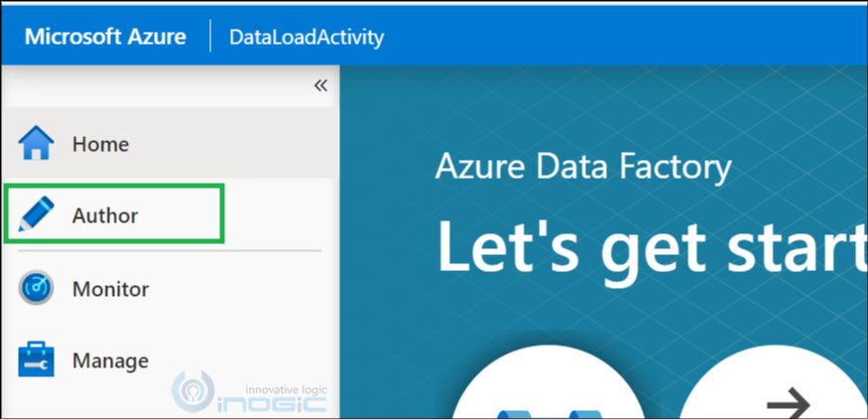The height and width of the screenshot is (419, 868).
Task: Click the Azure Data Factory title text
Action: 583,167
